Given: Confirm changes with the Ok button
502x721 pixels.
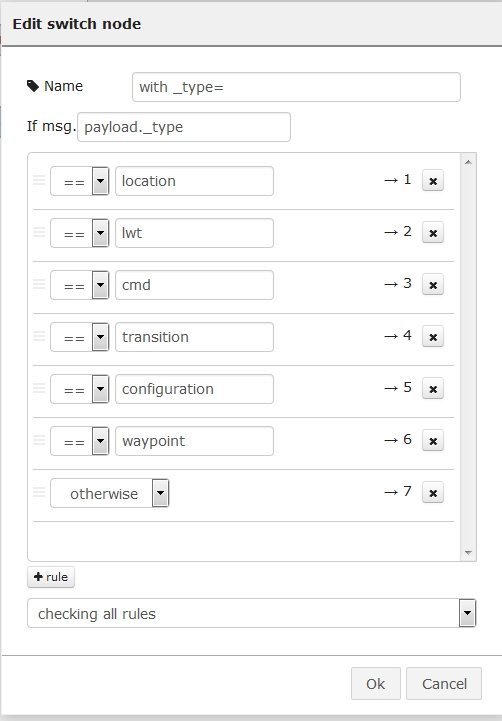Looking at the screenshot, I should (376, 684).
